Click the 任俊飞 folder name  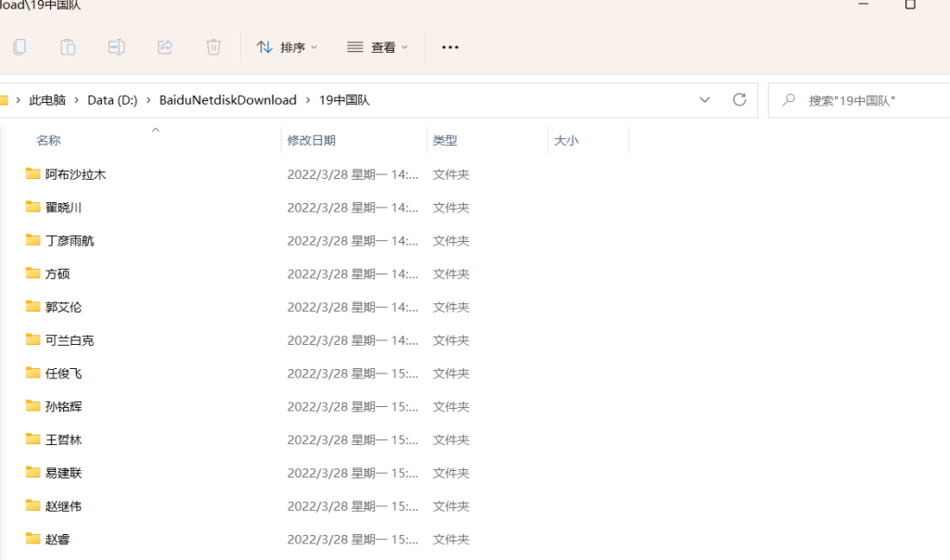pos(64,374)
